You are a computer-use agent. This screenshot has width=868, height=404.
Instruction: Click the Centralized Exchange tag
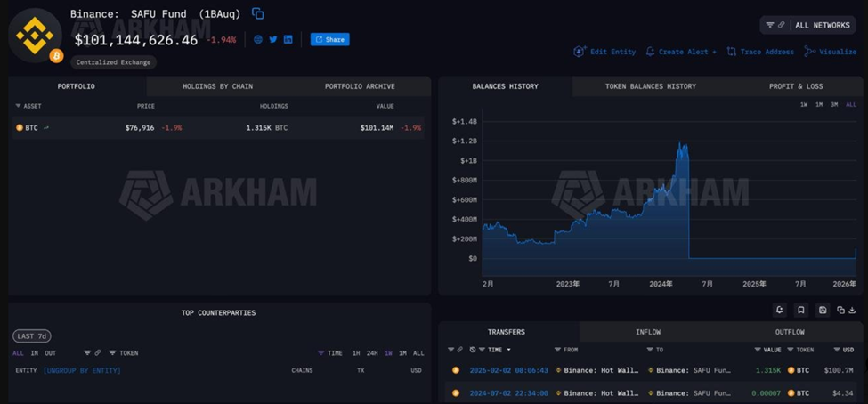coord(113,62)
